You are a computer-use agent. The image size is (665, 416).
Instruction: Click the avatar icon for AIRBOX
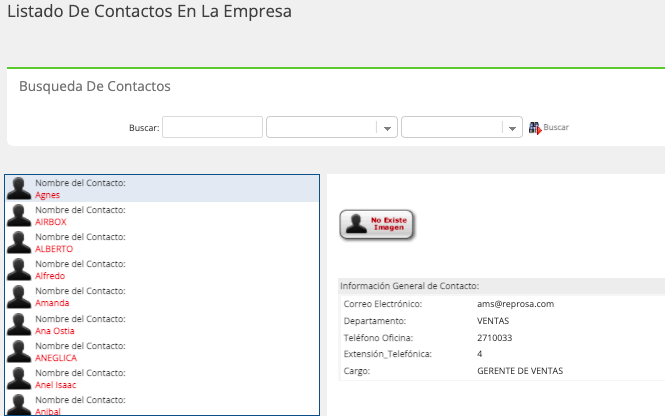pos(19,215)
